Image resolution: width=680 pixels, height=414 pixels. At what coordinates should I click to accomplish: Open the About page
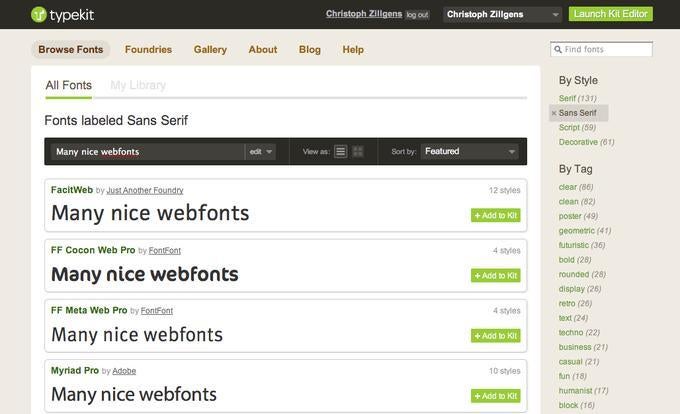263,49
